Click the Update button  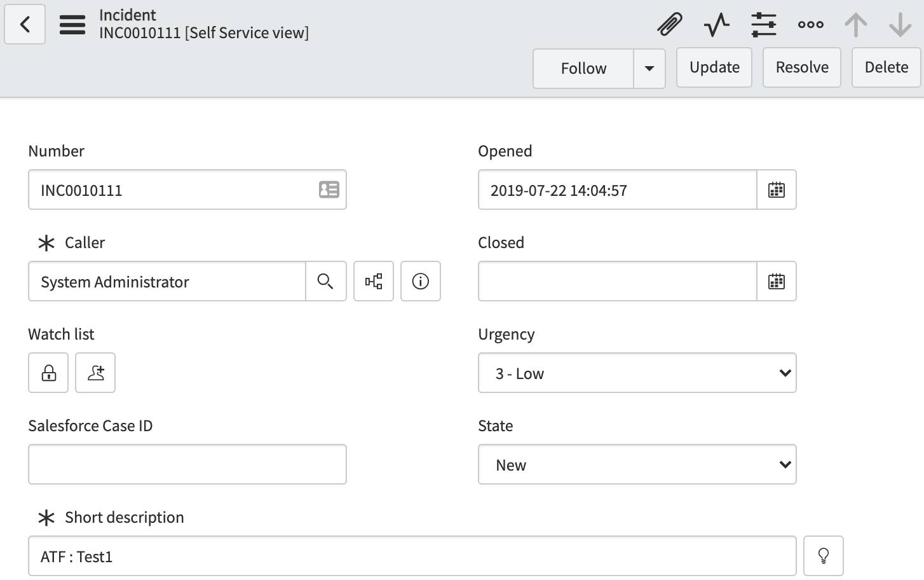point(714,67)
